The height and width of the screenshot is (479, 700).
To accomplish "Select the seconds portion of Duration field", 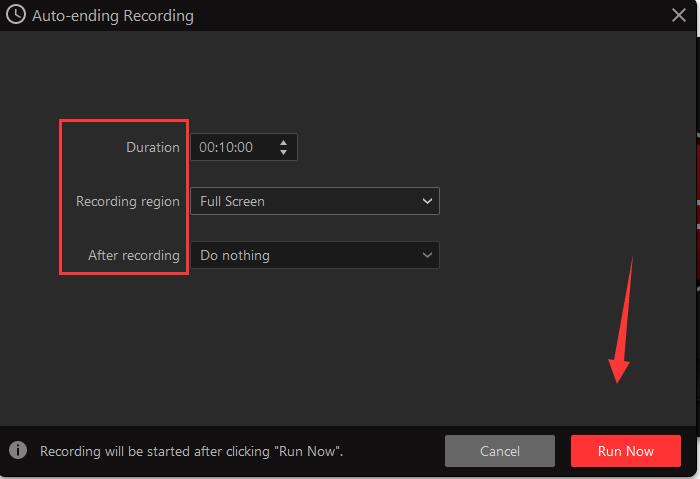I will click(244, 147).
